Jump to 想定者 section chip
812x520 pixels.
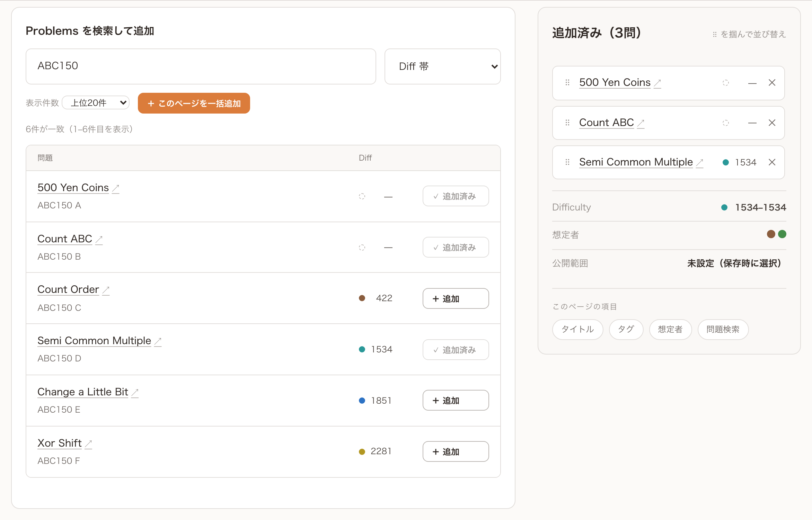[670, 329]
